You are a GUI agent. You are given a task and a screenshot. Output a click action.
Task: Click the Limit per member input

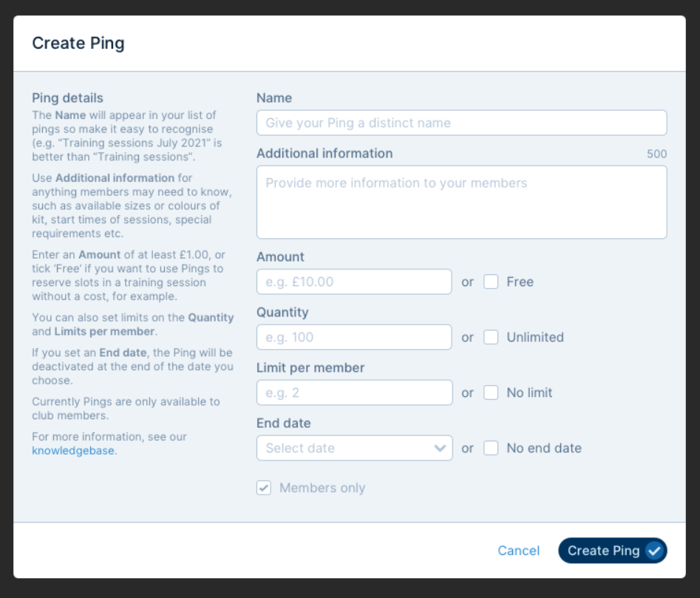354,393
